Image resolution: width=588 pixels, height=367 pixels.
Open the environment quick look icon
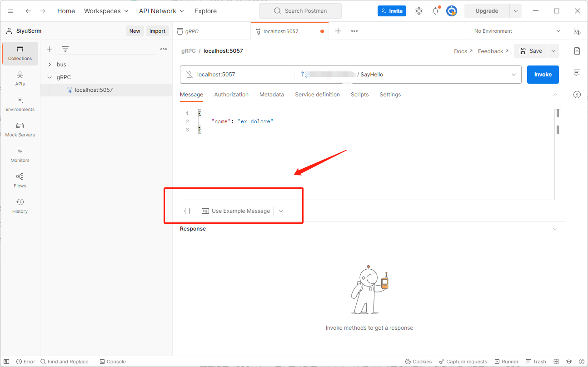577,31
